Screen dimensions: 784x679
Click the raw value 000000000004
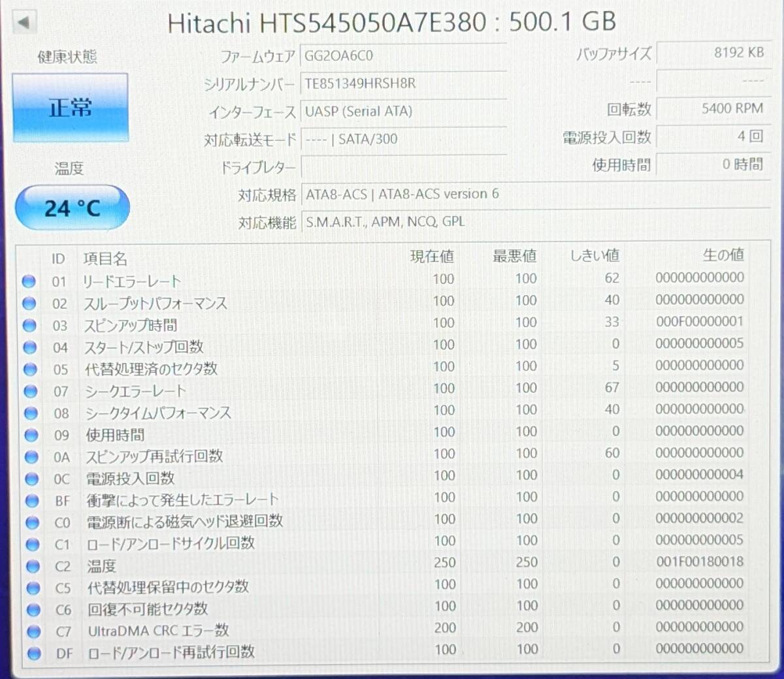pos(700,474)
